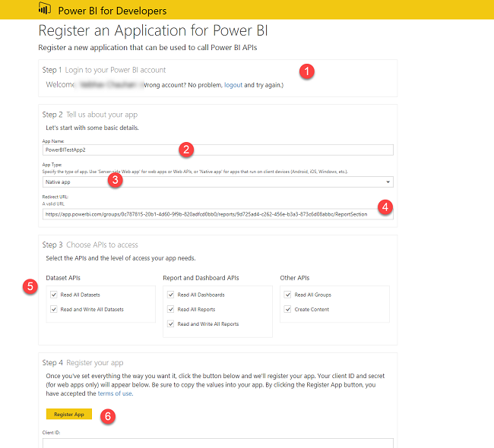Click the logout link
494x448 pixels.
click(233, 85)
